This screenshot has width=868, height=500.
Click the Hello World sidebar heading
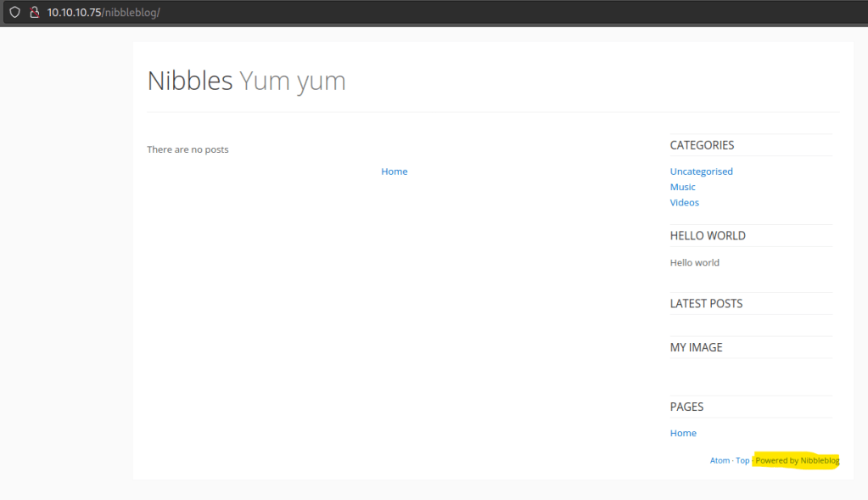pos(708,236)
